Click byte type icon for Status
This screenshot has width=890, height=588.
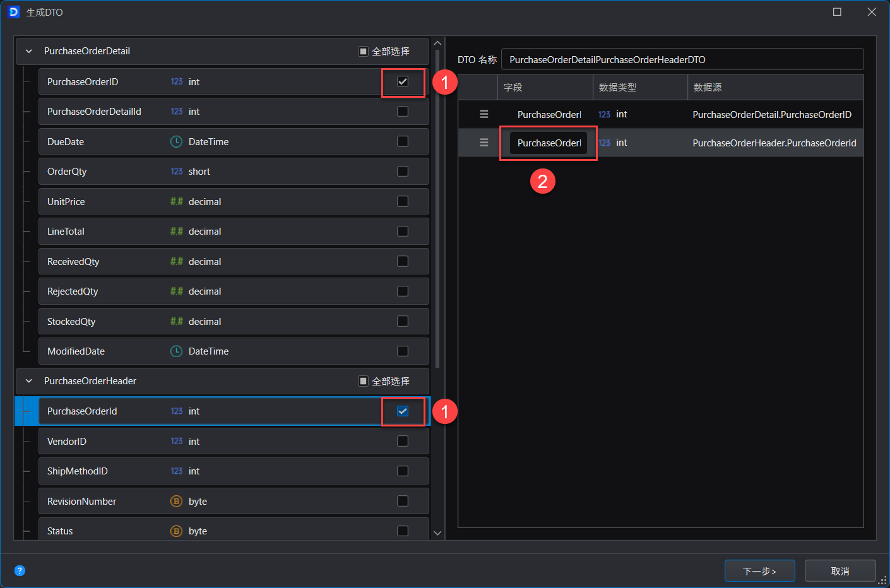[x=177, y=531]
